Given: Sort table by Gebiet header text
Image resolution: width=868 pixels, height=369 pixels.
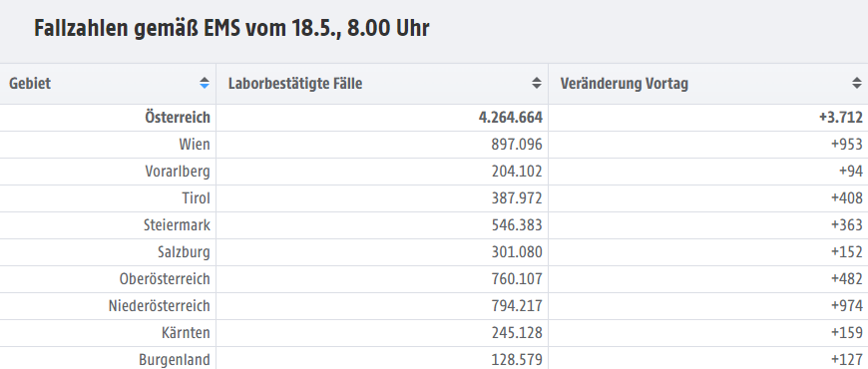Looking at the screenshot, I should [x=30, y=84].
